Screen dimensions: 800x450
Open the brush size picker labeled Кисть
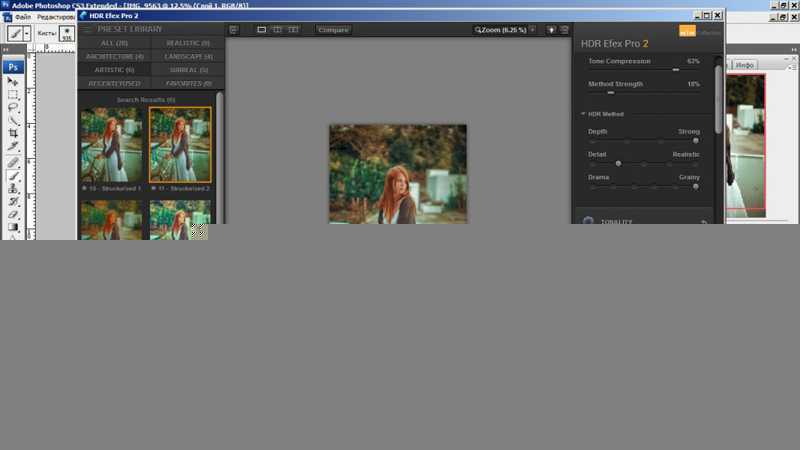pos(66,34)
